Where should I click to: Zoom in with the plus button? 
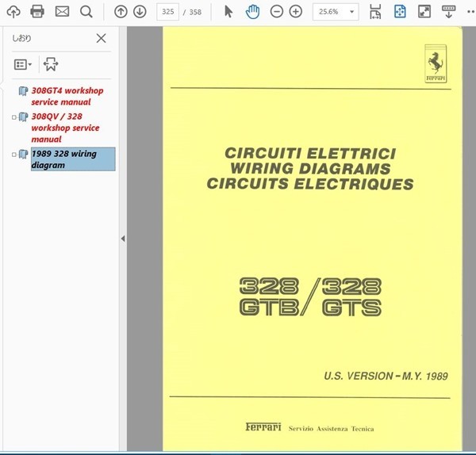click(x=296, y=12)
